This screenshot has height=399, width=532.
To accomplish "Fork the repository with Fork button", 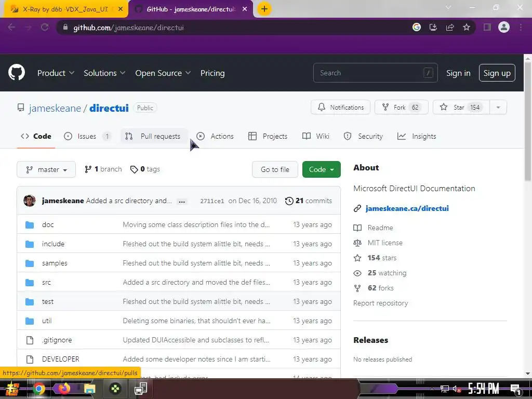I will pos(402,107).
